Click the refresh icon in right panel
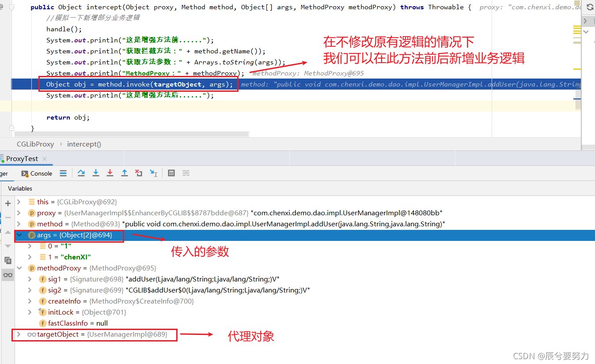595x364 pixels. coord(590,7)
